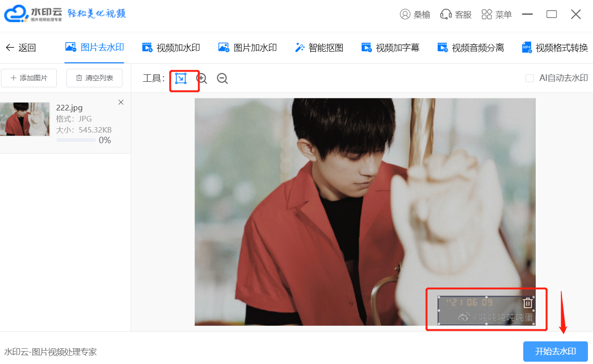Screen dimensions: 593x364
Task: Open the 视频加字幕 tab
Action: pyautogui.click(x=390, y=47)
